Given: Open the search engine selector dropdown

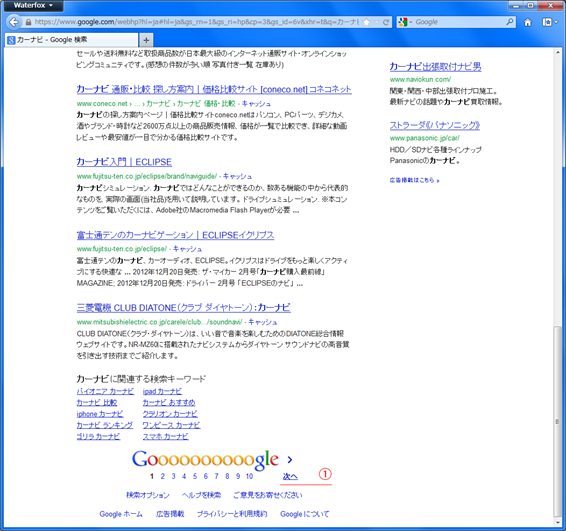Looking at the screenshot, I should pyautogui.click(x=405, y=22).
